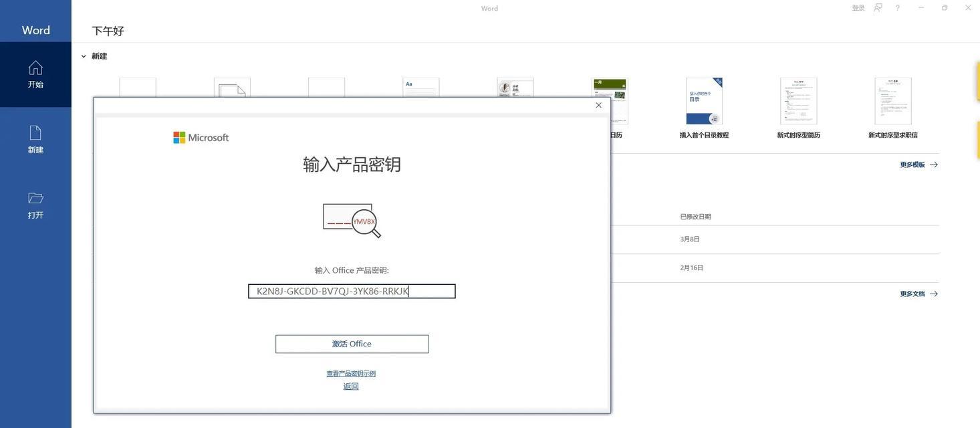Select 新式时序型简历 template
The image size is (980, 428).
[798, 108]
